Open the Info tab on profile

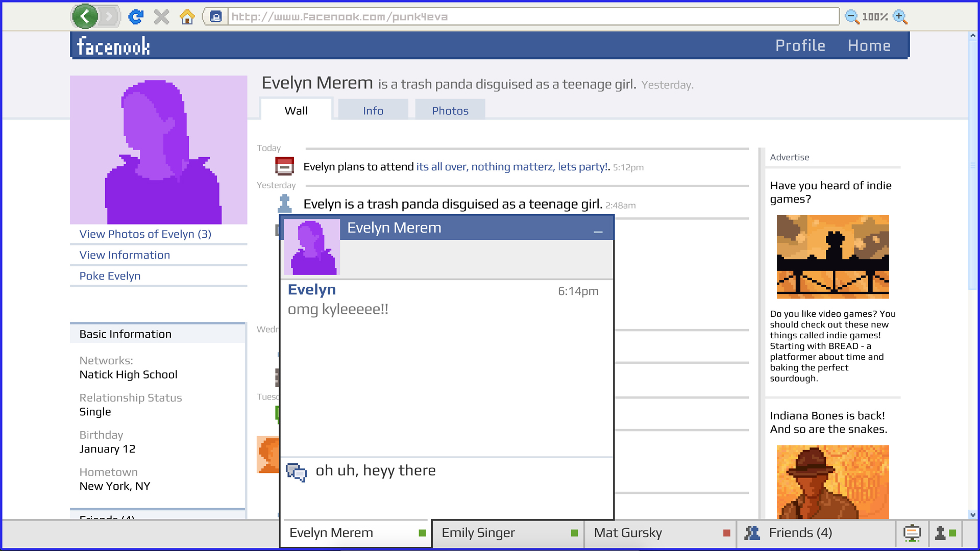374,110
